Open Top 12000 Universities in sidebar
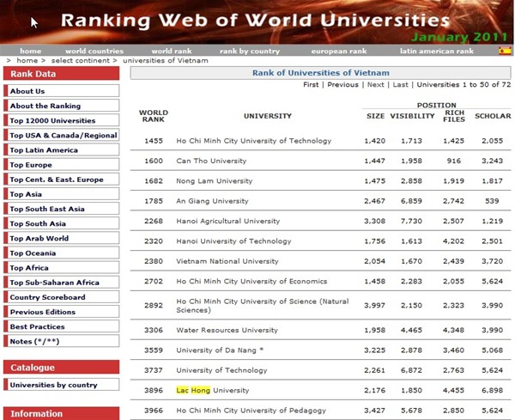515x420 pixels. pos(52,121)
